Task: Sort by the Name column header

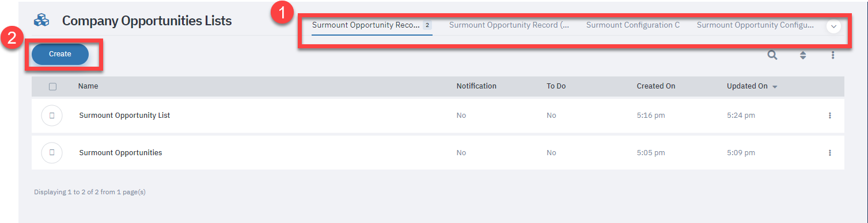Action: pos(88,86)
